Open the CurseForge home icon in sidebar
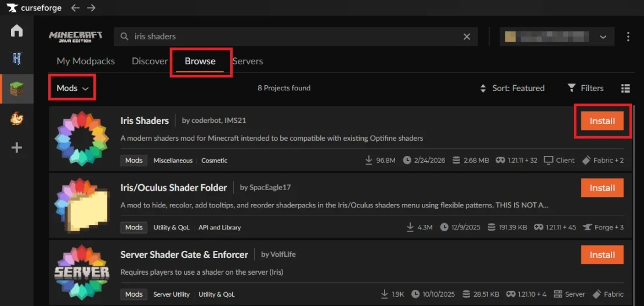This screenshot has height=306, width=644. click(x=16, y=31)
